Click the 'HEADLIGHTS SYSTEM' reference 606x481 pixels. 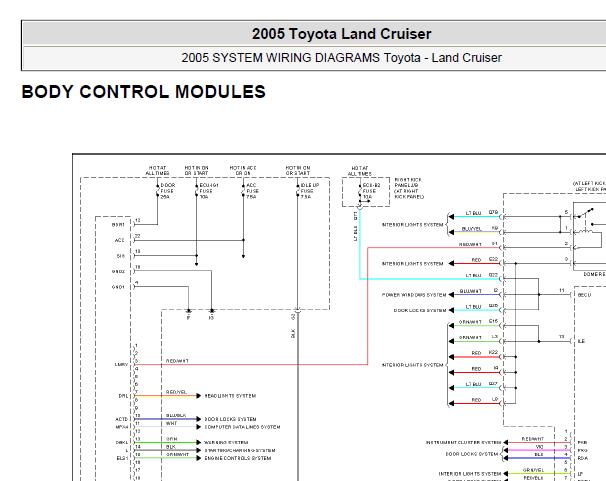230,396
